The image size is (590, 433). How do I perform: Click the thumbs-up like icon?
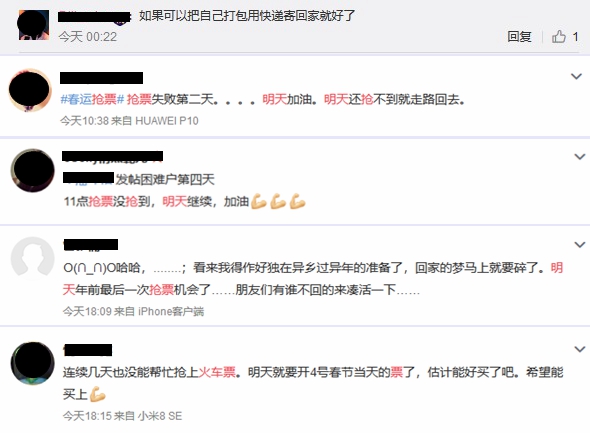[559, 36]
